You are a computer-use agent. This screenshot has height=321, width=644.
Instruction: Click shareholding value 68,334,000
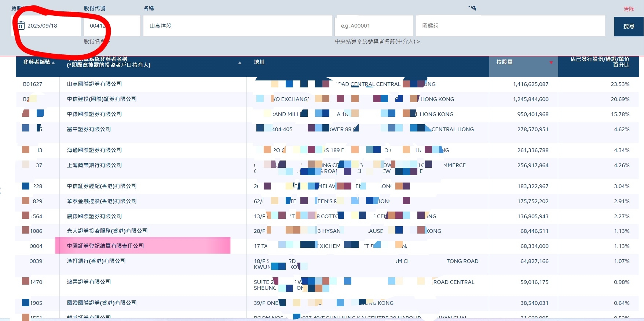[534, 246]
